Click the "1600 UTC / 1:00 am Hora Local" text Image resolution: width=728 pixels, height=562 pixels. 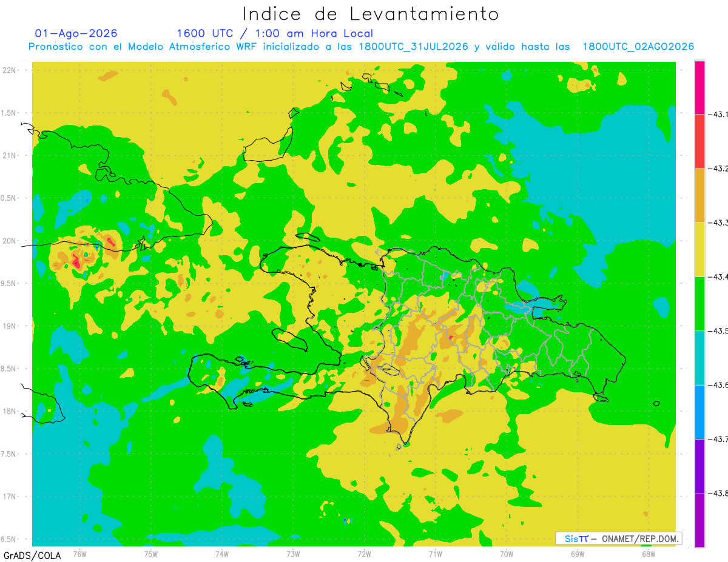[275, 33]
